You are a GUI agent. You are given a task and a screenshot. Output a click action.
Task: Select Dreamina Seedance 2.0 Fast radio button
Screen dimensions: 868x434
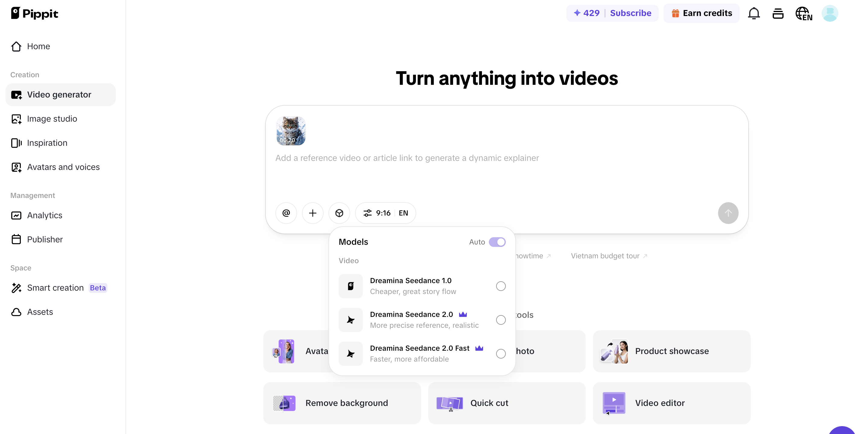click(501, 353)
